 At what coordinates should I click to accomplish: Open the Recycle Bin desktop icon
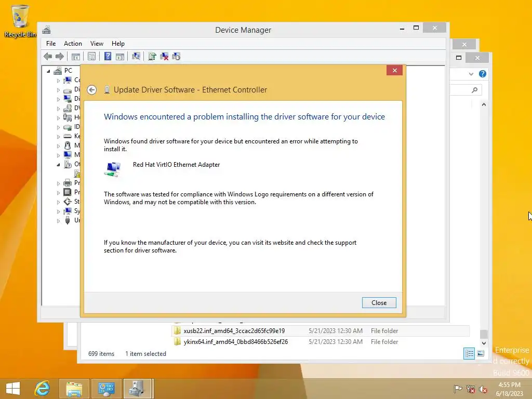[x=20, y=21]
